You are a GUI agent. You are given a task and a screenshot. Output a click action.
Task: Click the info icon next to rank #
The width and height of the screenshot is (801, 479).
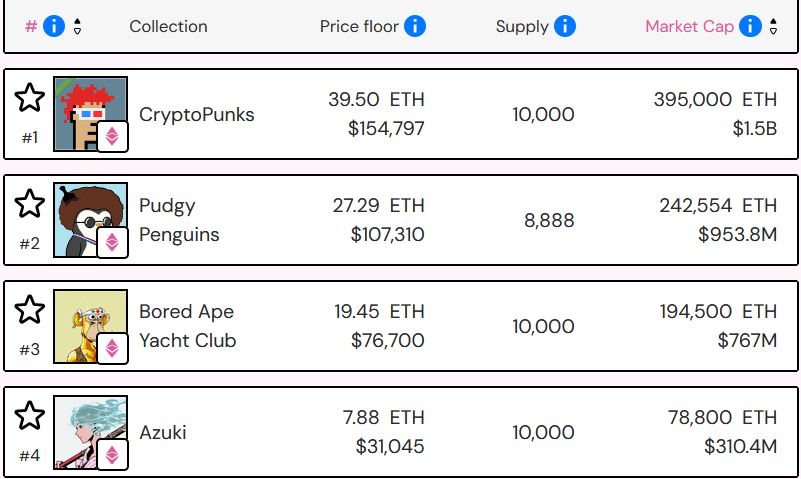point(54,26)
